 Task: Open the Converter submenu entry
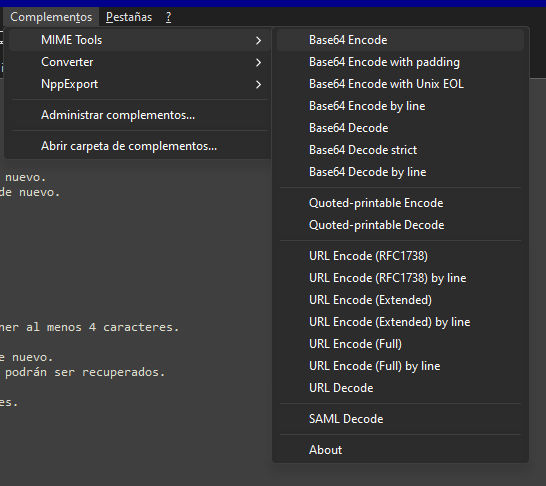click(140, 62)
